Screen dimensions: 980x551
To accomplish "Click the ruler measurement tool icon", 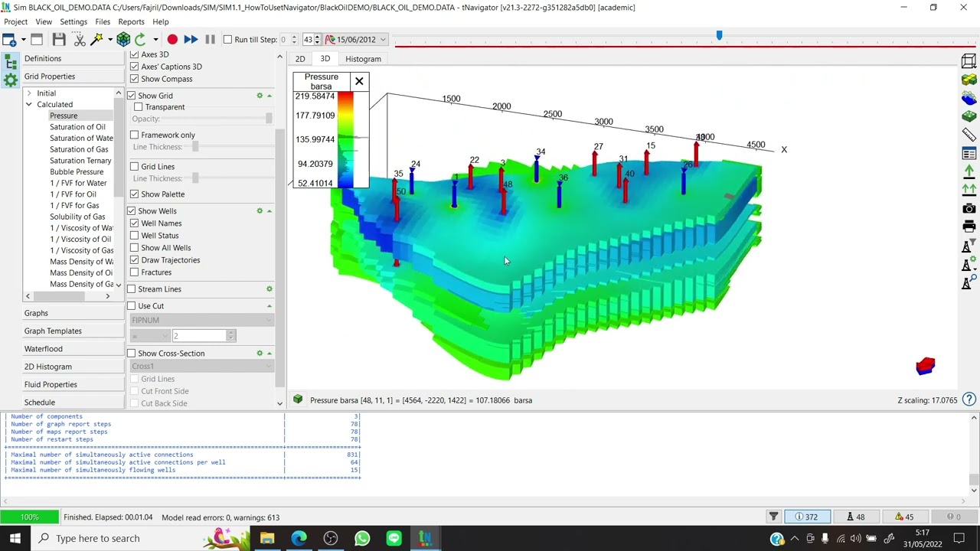I will pos(969,135).
